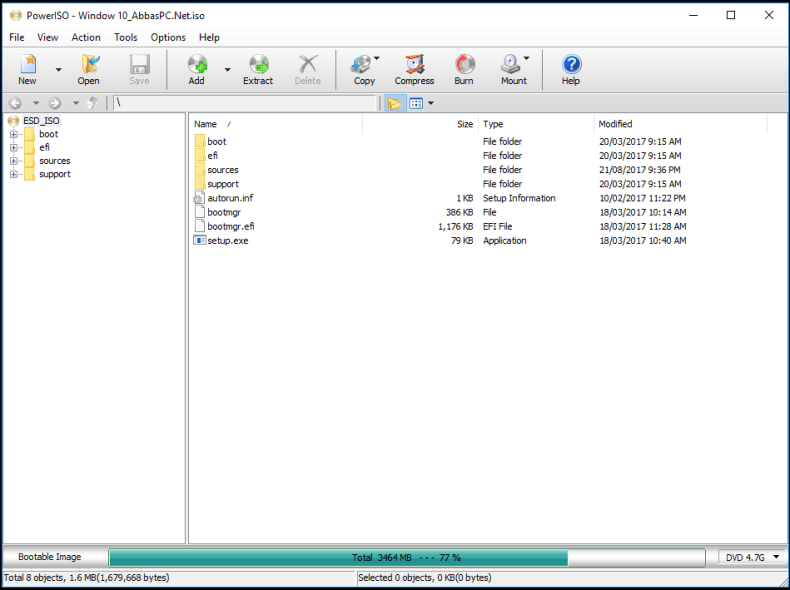Screen dimensions: 790x590
Task: Open the DVD 4.7G media size dropdown
Action: click(x=752, y=557)
